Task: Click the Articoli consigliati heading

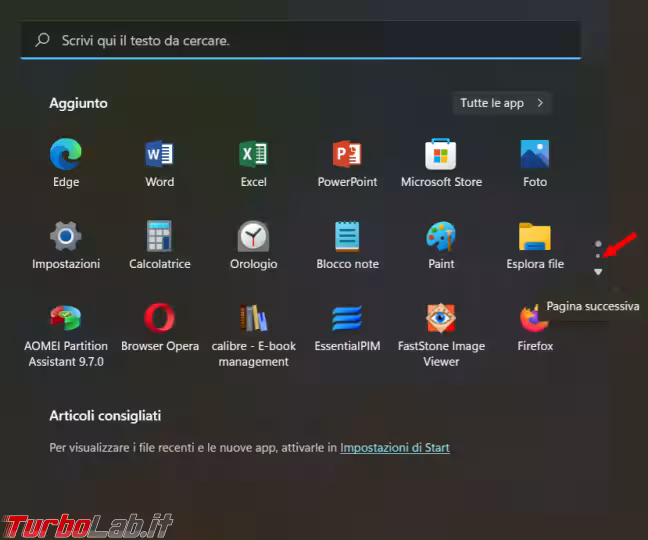Action: point(105,416)
